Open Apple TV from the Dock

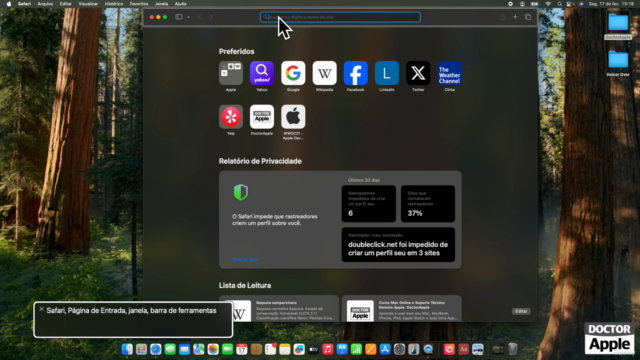tap(313, 349)
